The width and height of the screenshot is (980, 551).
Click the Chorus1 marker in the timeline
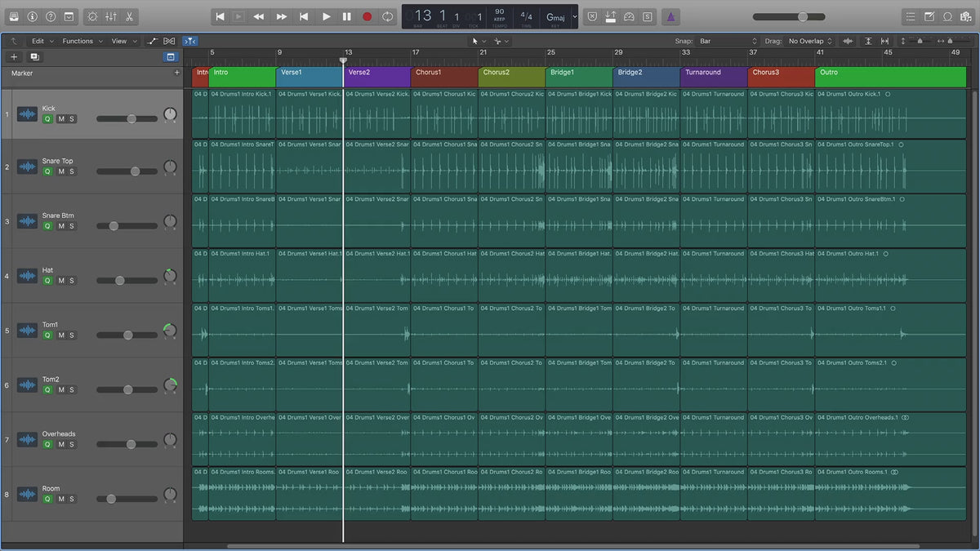click(x=444, y=77)
